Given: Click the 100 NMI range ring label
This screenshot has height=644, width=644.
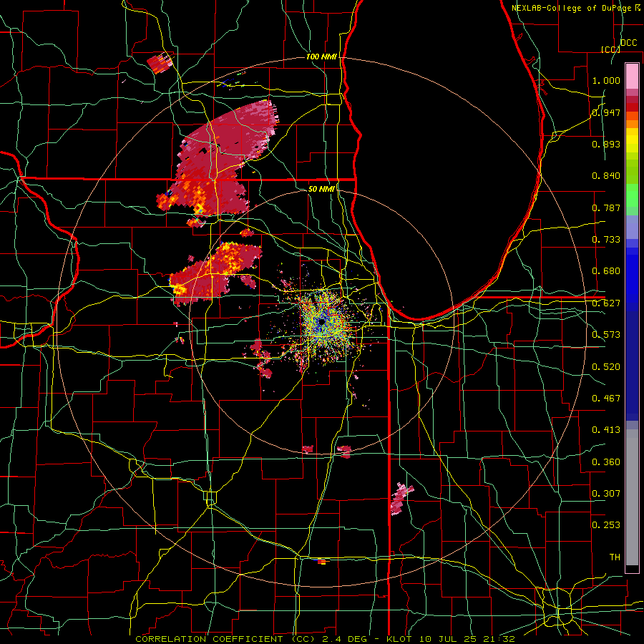Looking at the screenshot, I should coord(321,57).
